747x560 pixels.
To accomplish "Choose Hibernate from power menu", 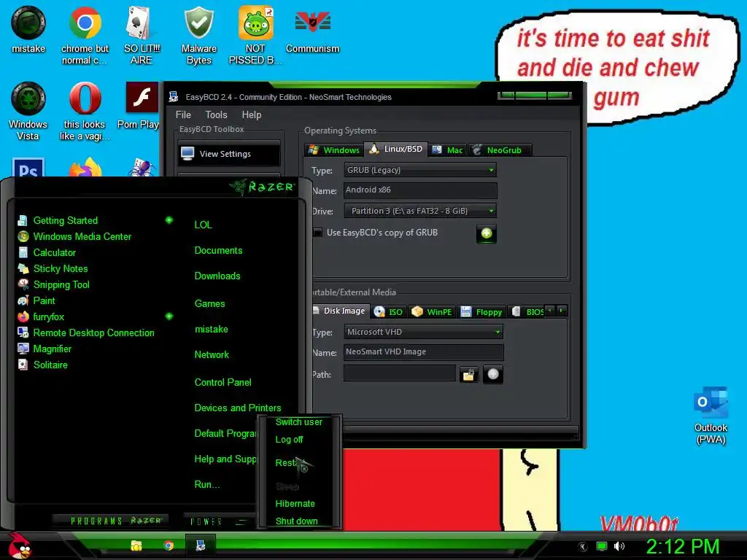I will pyautogui.click(x=295, y=503).
